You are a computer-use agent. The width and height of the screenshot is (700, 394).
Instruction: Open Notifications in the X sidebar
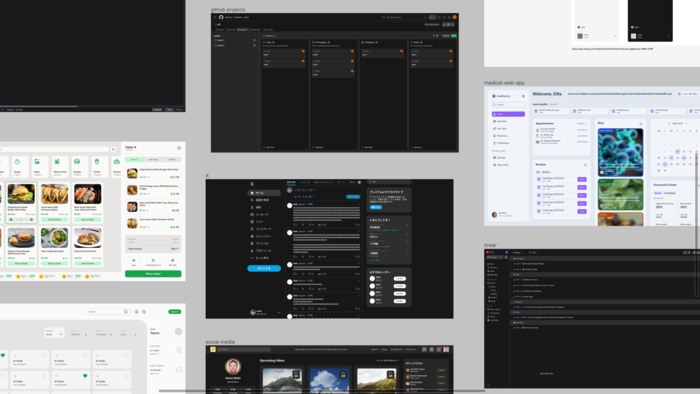pos(257,207)
